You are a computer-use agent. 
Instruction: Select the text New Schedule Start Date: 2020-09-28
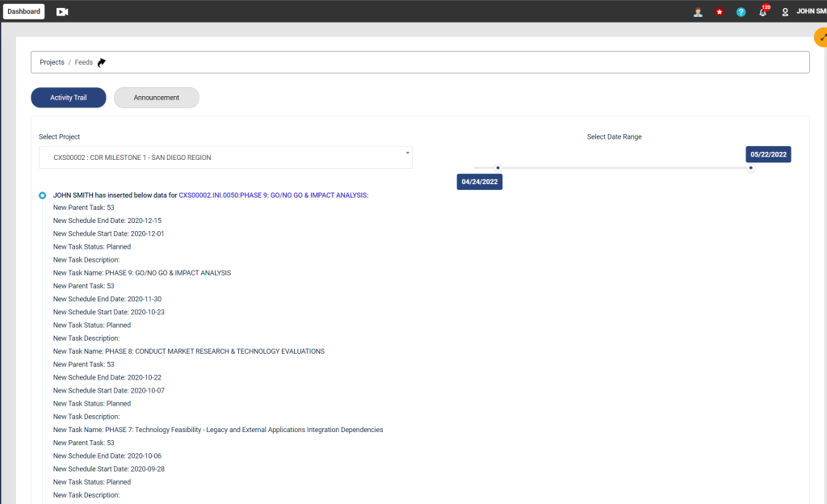click(109, 469)
